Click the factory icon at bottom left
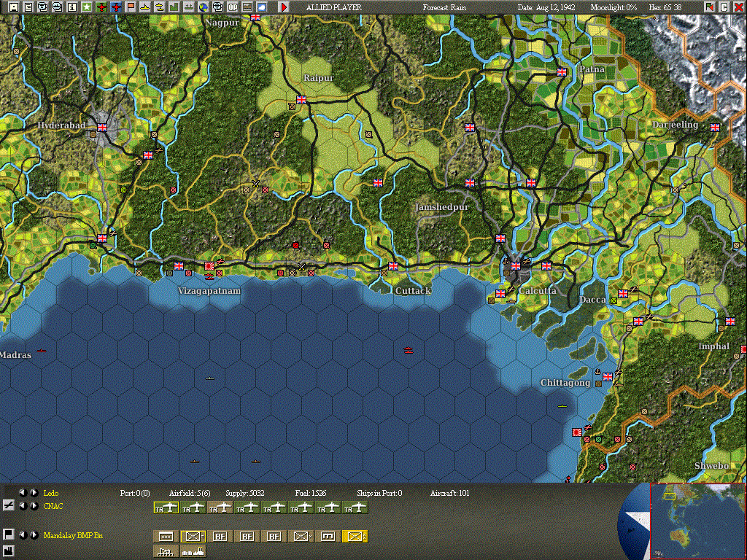This screenshot has height=560, width=747. (8, 551)
